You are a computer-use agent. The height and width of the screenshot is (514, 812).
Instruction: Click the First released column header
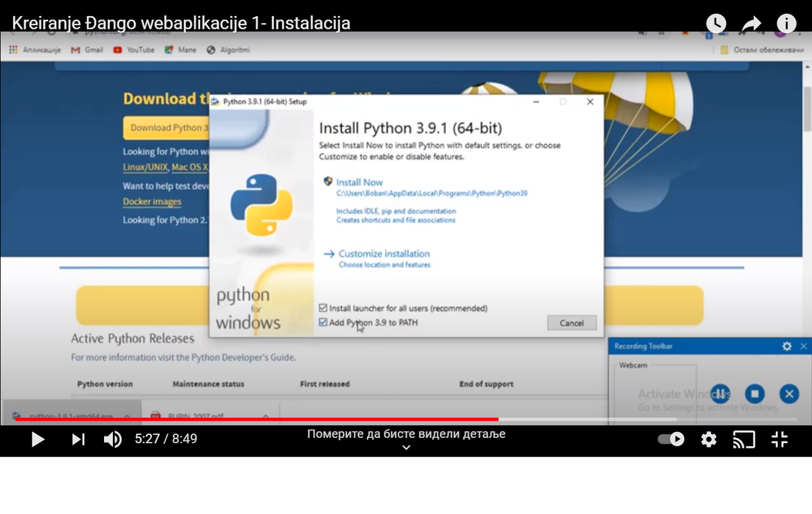tap(325, 384)
